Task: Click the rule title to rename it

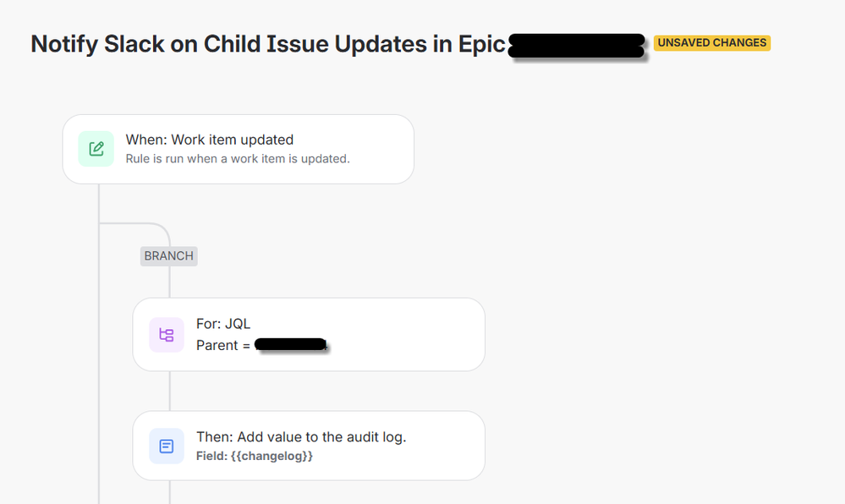Action: click(x=266, y=43)
